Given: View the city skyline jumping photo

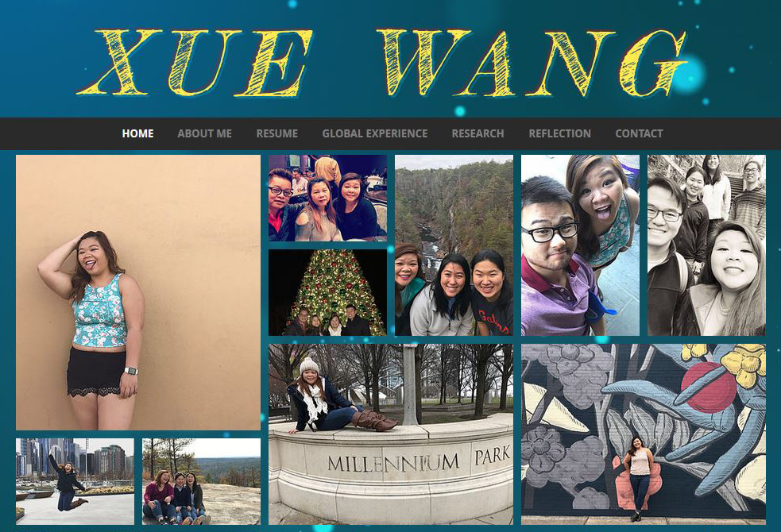Looking at the screenshot, I should [x=75, y=481].
